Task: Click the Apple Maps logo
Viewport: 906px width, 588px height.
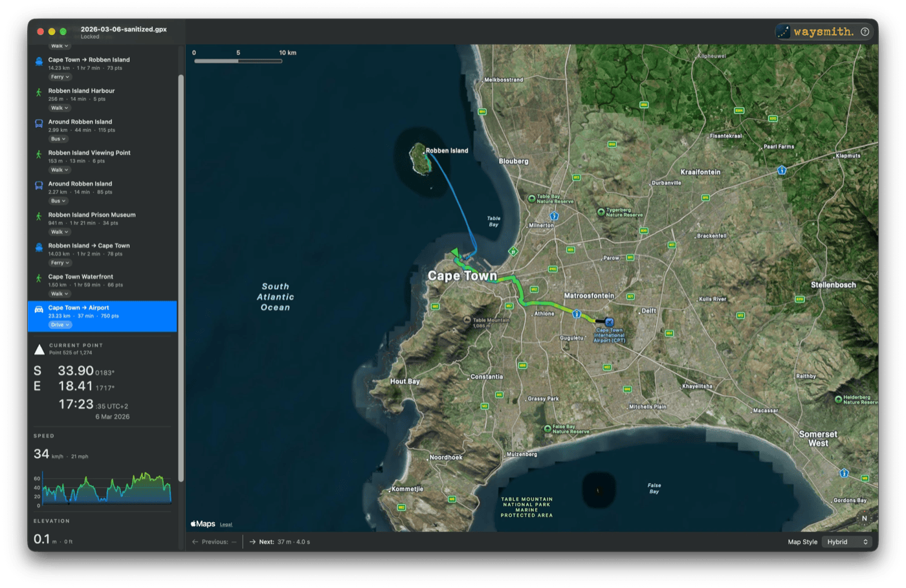Action: pyautogui.click(x=203, y=524)
